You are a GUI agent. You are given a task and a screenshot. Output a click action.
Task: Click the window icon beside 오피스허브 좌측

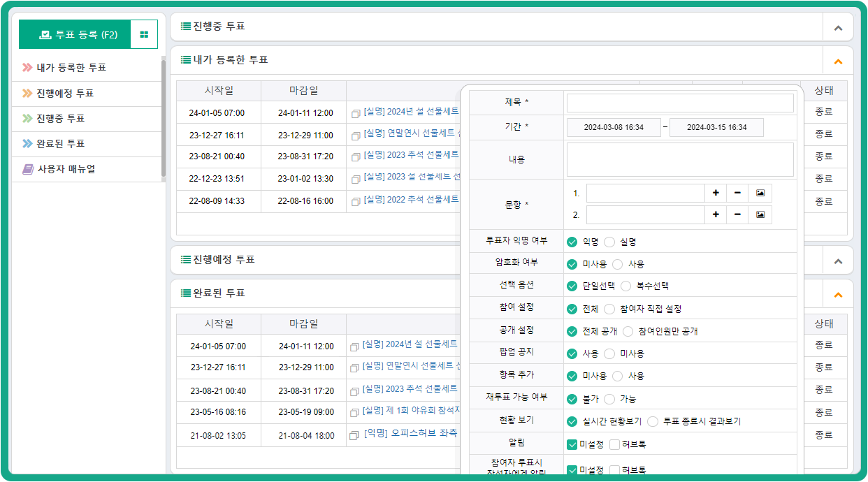355,436
